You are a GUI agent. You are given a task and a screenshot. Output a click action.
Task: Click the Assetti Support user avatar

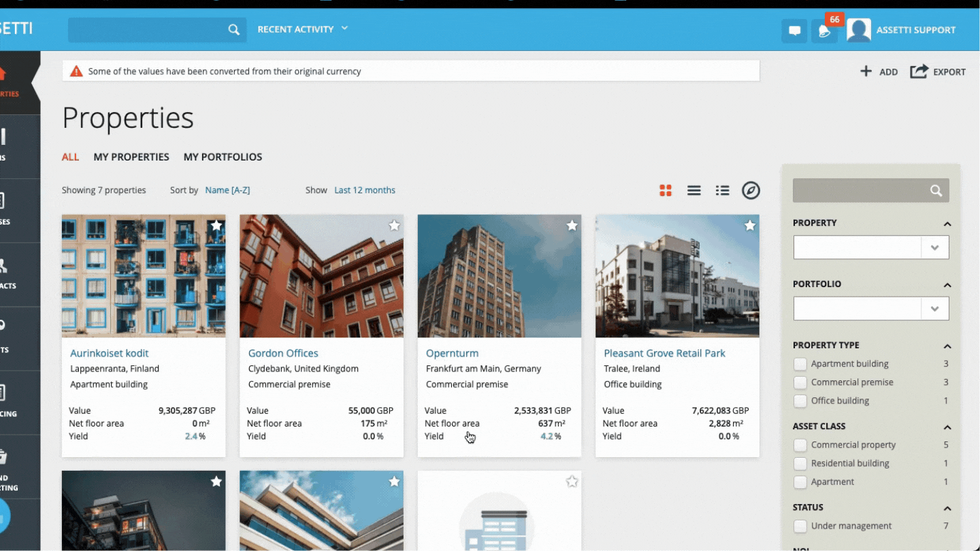859,30
